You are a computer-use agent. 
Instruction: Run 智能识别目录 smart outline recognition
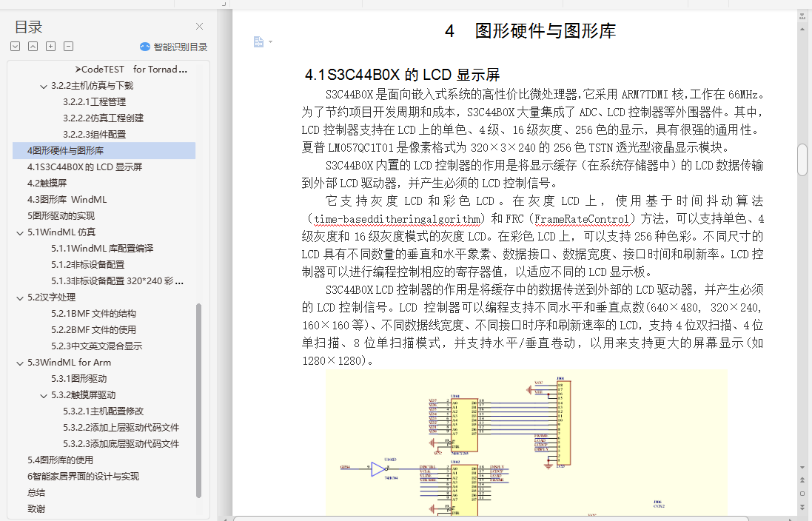click(173, 47)
